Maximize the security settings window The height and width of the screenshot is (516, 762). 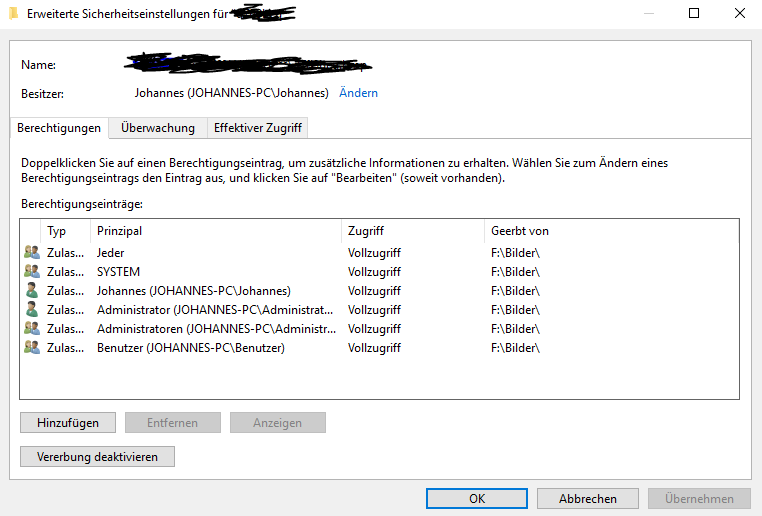(x=694, y=13)
